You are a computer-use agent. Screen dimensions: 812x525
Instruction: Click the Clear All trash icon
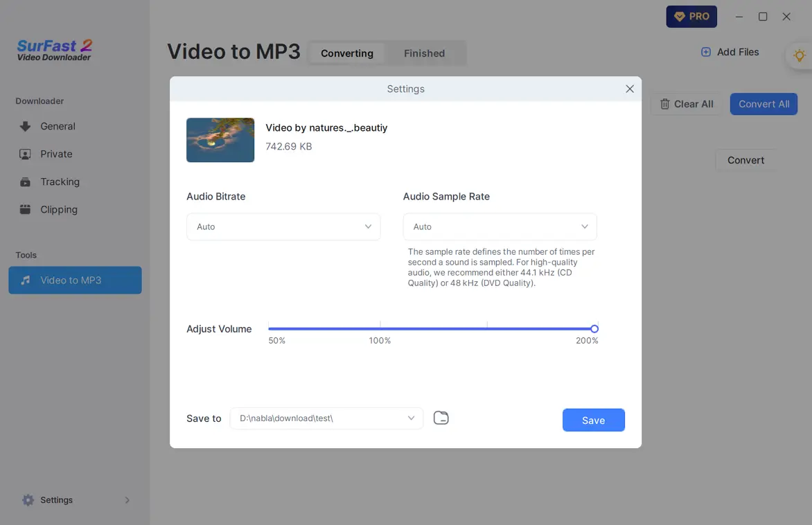[665, 104]
